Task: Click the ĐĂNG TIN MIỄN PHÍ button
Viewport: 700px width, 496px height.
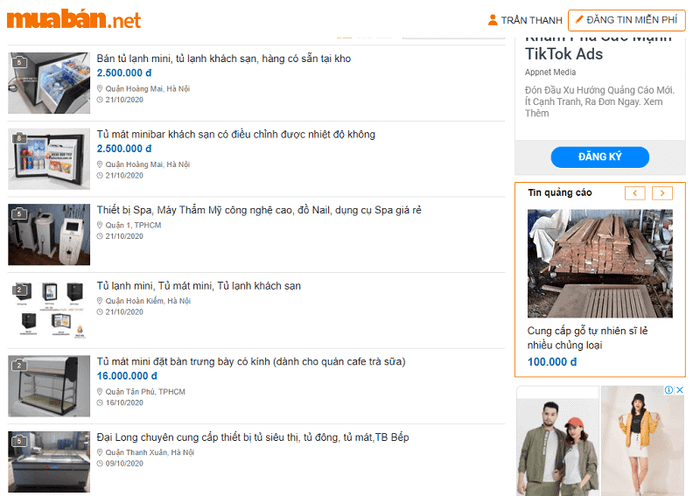Action: (626, 21)
